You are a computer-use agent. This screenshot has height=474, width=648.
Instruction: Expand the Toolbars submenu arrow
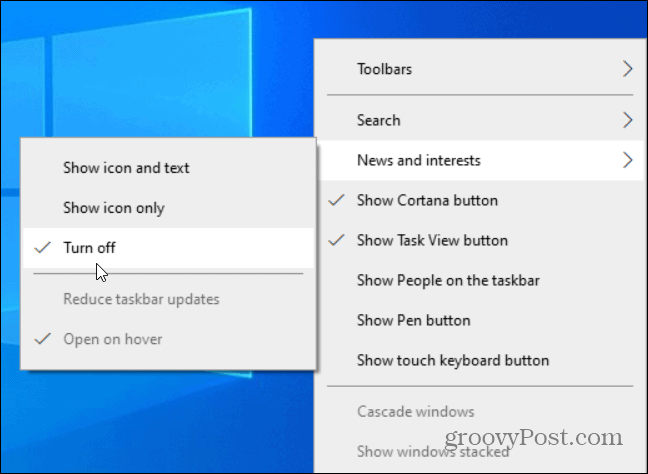[x=627, y=69]
